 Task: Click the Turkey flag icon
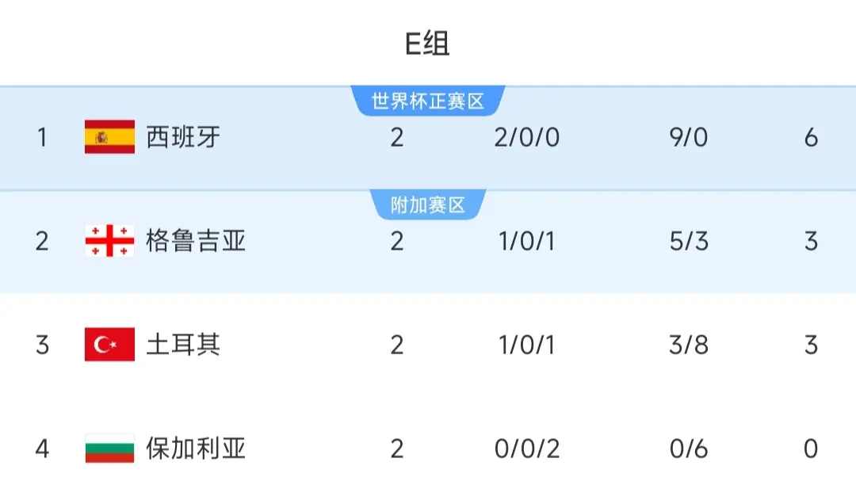coord(109,345)
